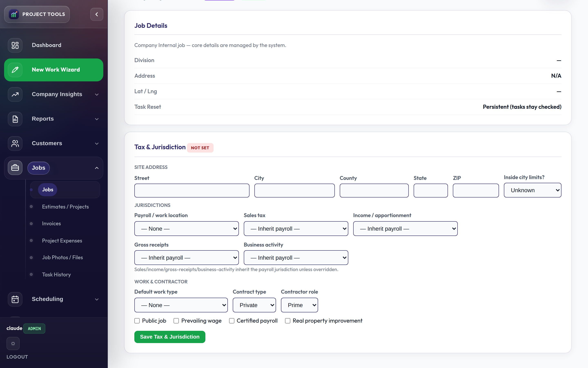Viewport: 588px width, 368px height.
Task: Select the Jobs submenu item
Action: (x=65, y=190)
